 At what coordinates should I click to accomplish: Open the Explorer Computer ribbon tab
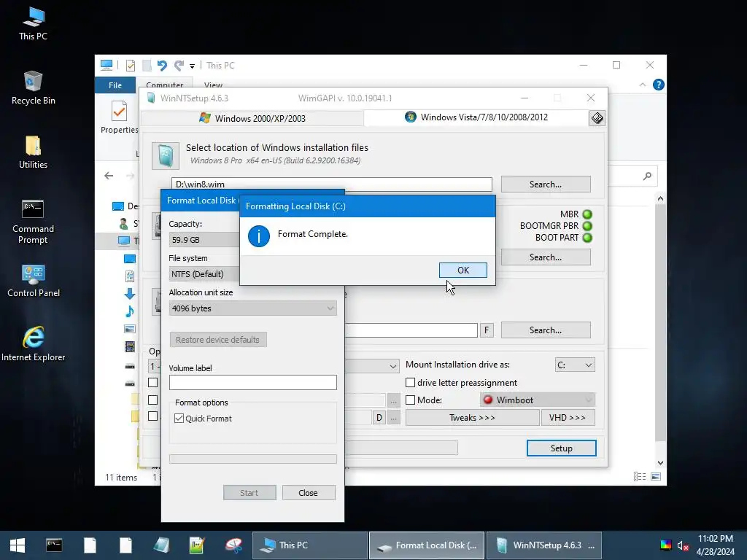pos(164,84)
